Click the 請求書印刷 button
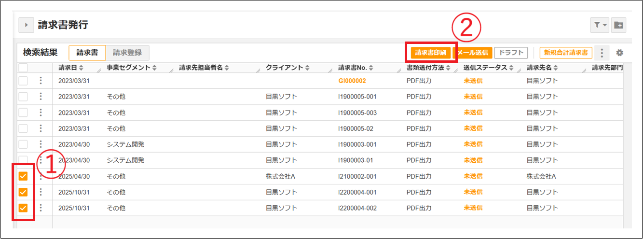The height and width of the screenshot is (240, 644). click(431, 52)
